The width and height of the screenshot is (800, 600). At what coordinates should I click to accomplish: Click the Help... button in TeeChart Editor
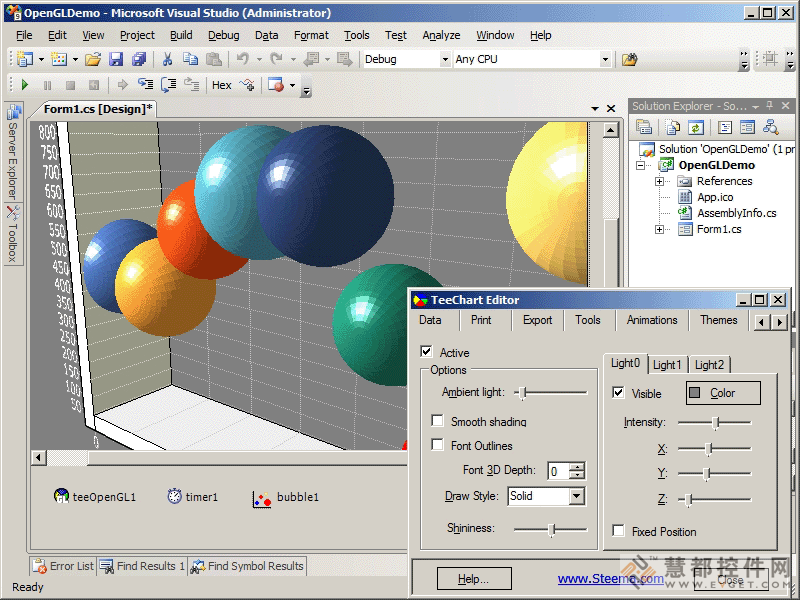tap(474, 579)
